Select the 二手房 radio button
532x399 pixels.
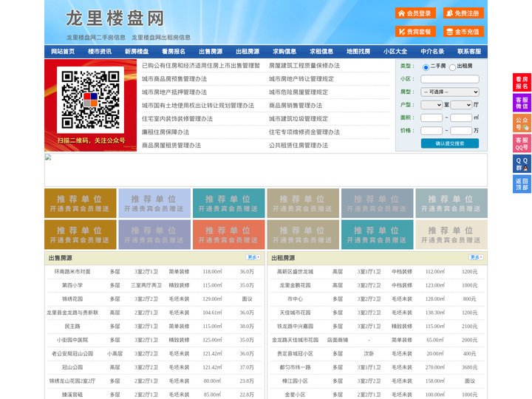click(426, 67)
